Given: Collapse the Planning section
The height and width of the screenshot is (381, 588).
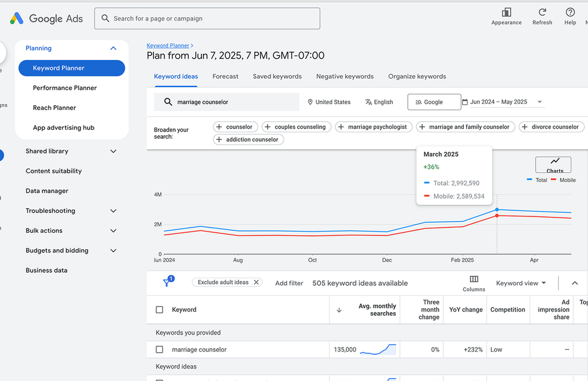Looking at the screenshot, I should pyautogui.click(x=113, y=48).
